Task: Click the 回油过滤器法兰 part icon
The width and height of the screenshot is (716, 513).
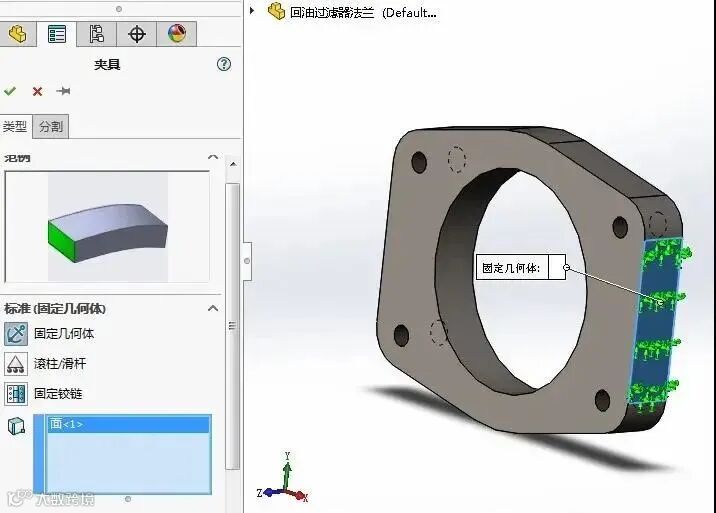Action: (276, 11)
